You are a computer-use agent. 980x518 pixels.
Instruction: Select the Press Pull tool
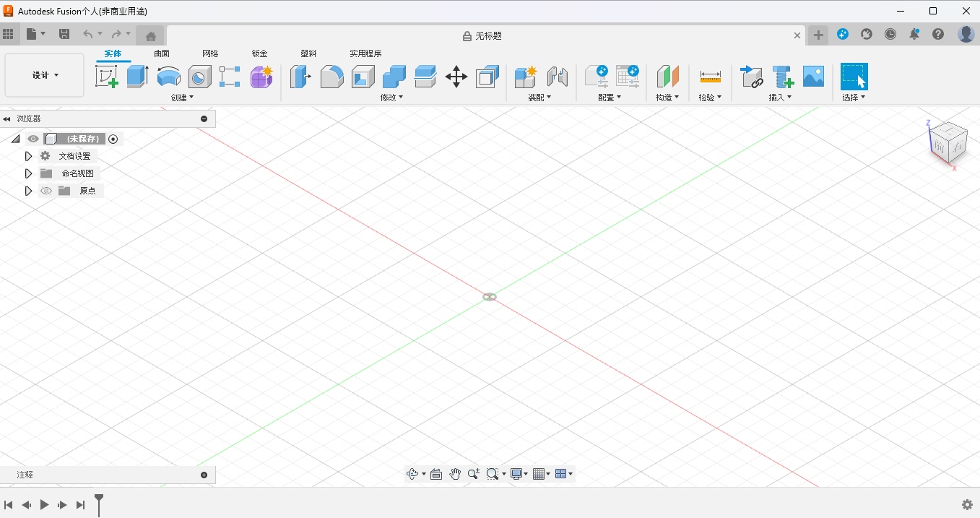click(300, 77)
